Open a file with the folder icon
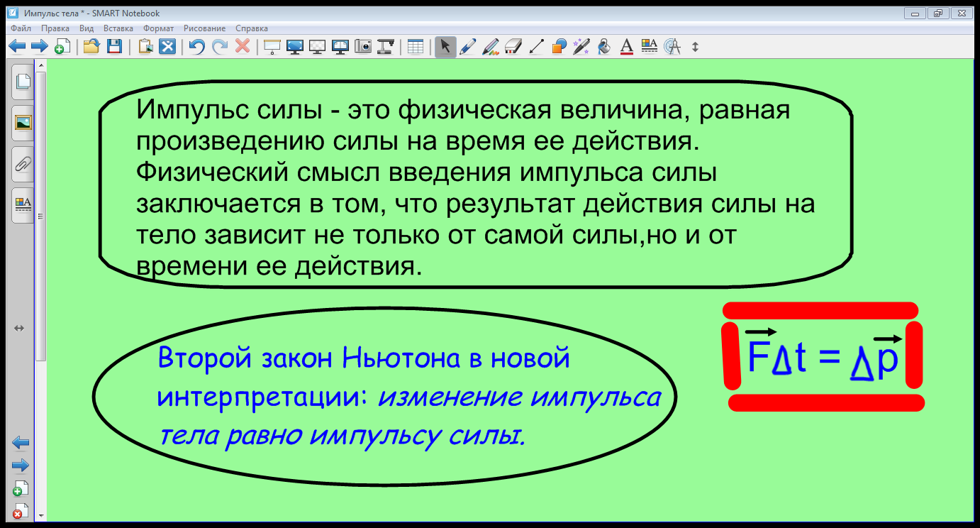 (91, 47)
